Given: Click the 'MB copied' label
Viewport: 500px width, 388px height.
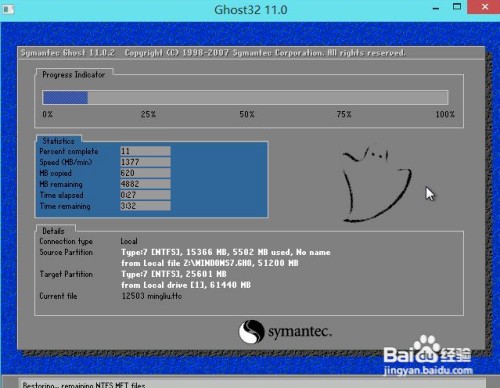Looking at the screenshot, I should 55,173.
